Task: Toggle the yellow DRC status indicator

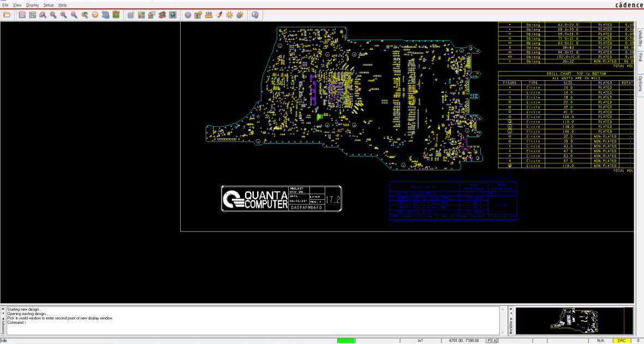Action: (622, 341)
